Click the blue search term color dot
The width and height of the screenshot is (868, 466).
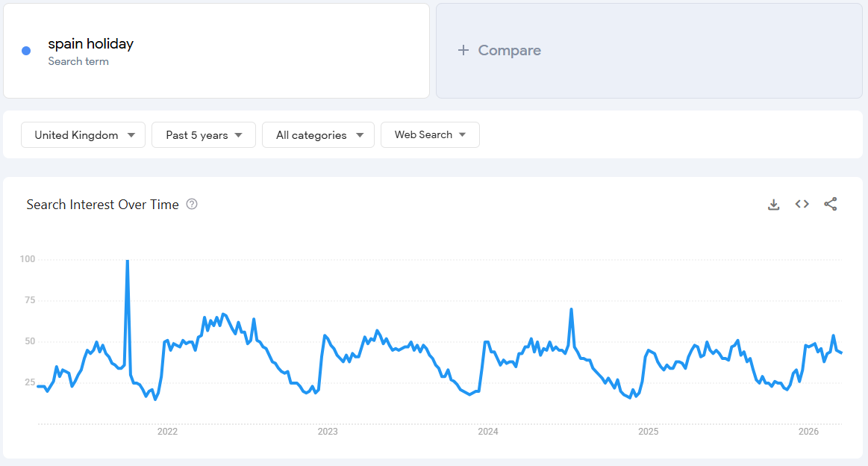pyautogui.click(x=26, y=50)
